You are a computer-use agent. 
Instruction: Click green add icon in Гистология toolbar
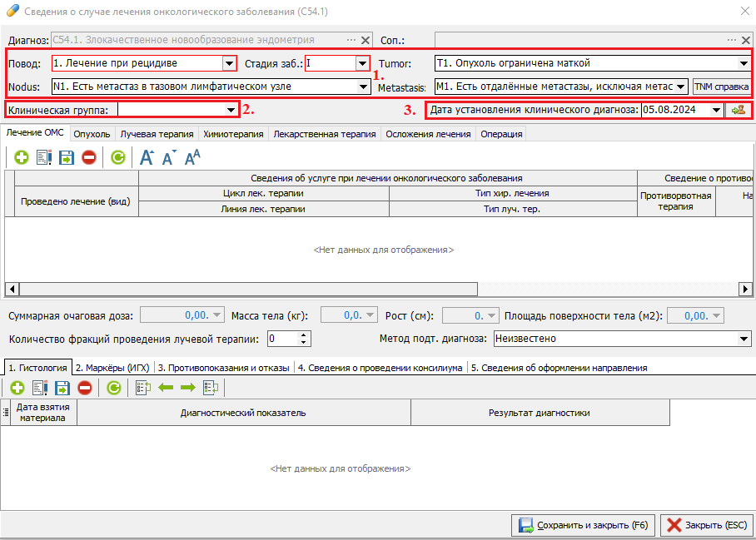[x=17, y=387]
